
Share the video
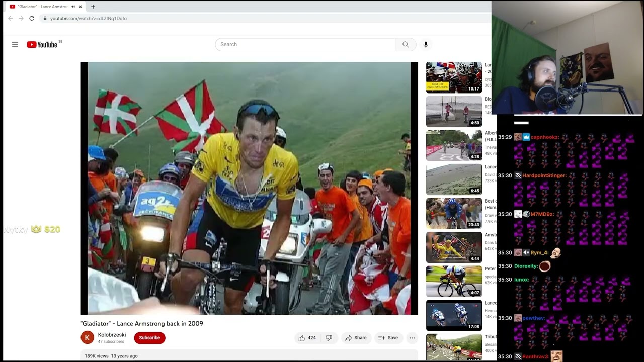coord(356,338)
